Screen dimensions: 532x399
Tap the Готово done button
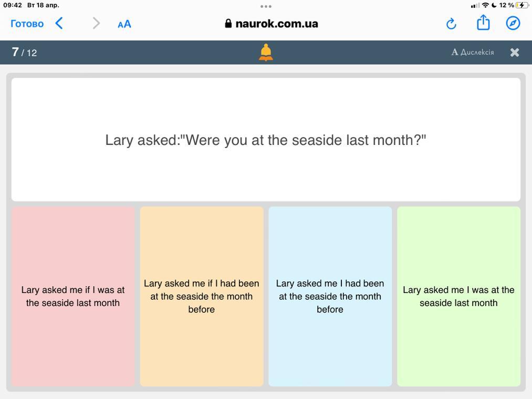[27, 24]
